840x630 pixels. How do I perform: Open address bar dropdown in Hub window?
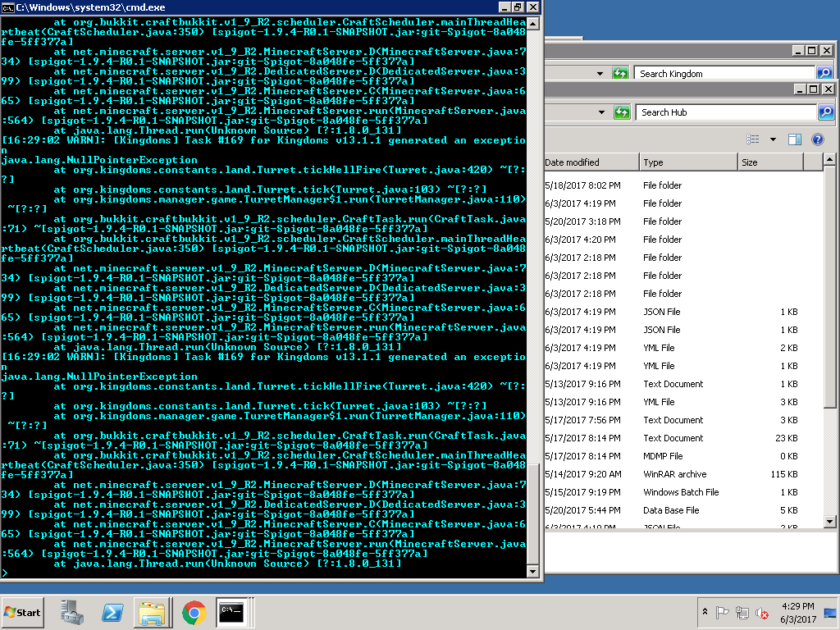[x=601, y=112]
